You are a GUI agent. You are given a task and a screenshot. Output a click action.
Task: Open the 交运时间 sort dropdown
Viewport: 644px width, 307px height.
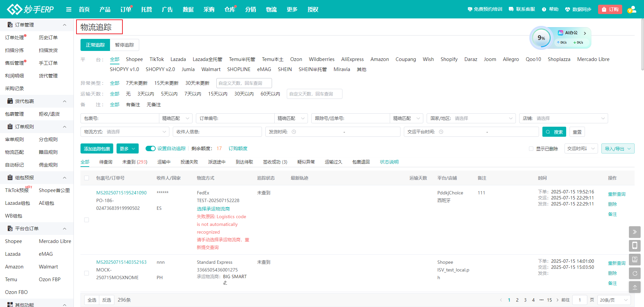pyautogui.click(x=581, y=148)
